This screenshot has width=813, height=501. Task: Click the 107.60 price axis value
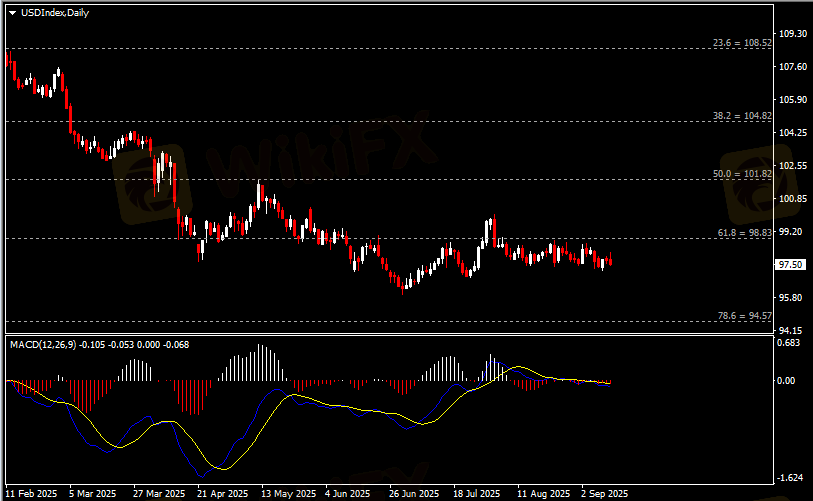tap(793, 67)
